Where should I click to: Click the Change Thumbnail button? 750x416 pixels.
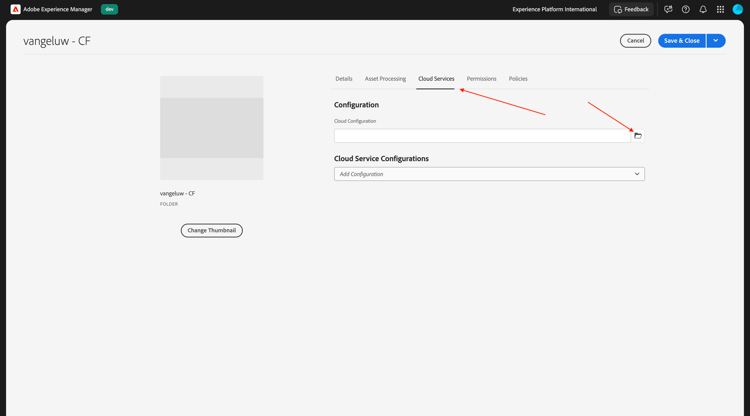(211, 230)
